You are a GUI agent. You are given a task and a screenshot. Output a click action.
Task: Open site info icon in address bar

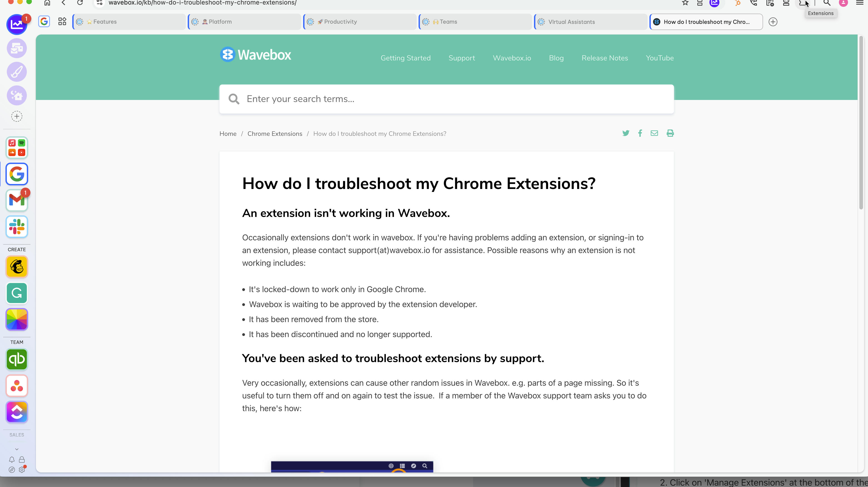(99, 3)
